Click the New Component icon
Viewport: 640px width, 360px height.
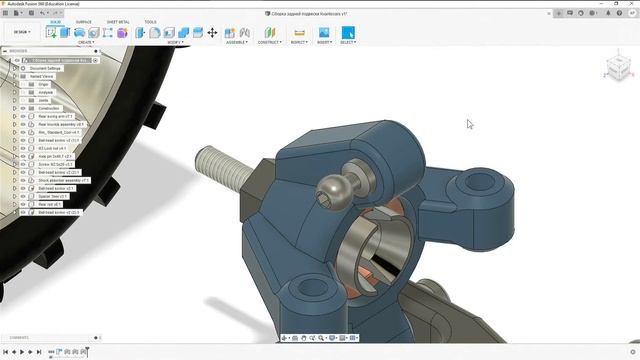pos(230,33)
